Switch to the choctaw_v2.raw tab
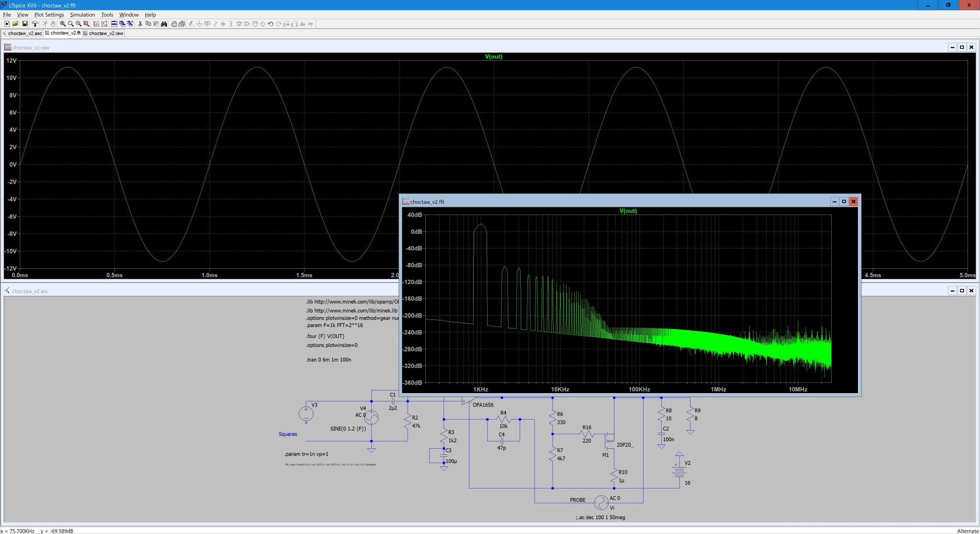Screen dimensions: 980x534 pos(103,33)
